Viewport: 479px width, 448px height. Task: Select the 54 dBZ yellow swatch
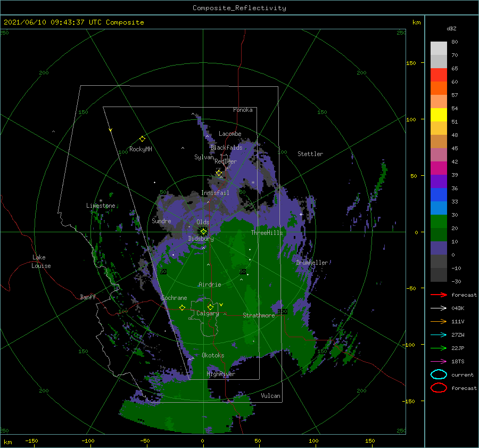tap(439, 115)
